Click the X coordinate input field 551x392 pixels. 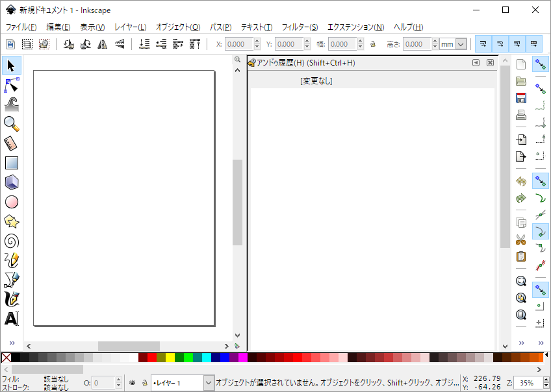[x=239, y=44]
